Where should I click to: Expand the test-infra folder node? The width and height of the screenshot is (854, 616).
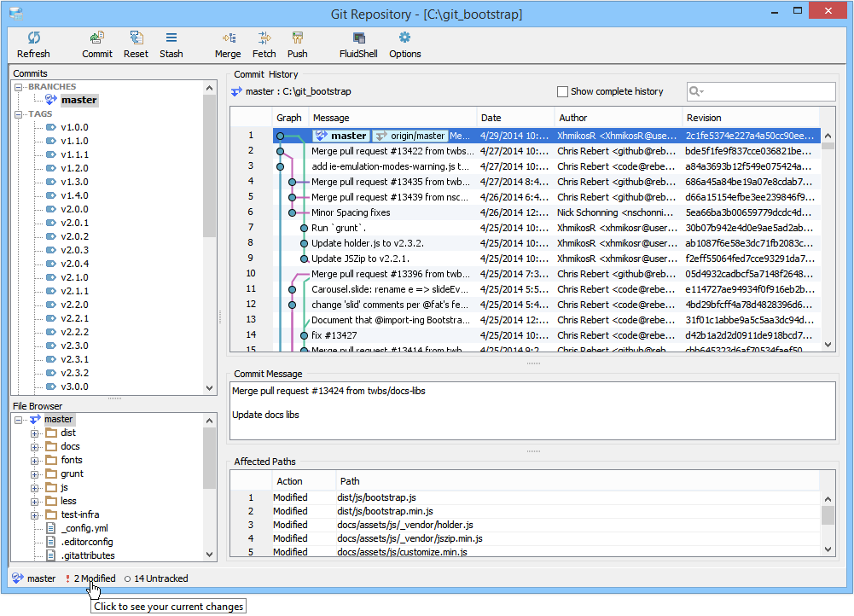[34, 515]
